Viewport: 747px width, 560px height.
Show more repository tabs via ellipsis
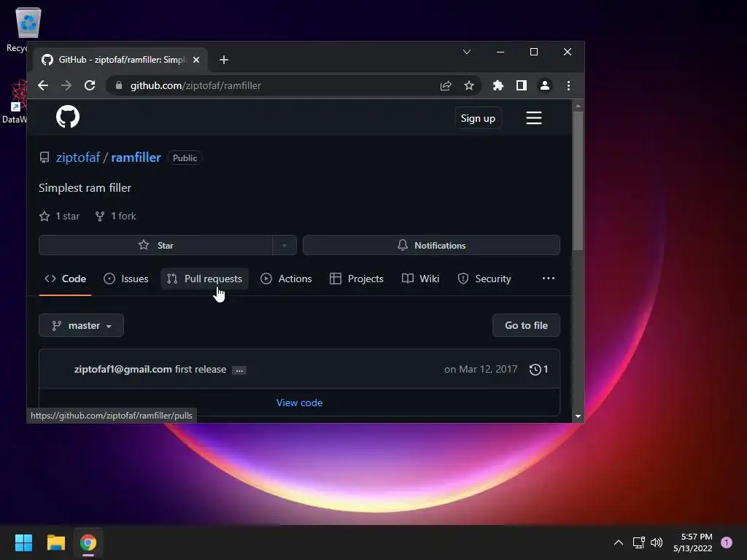(549, 279)
